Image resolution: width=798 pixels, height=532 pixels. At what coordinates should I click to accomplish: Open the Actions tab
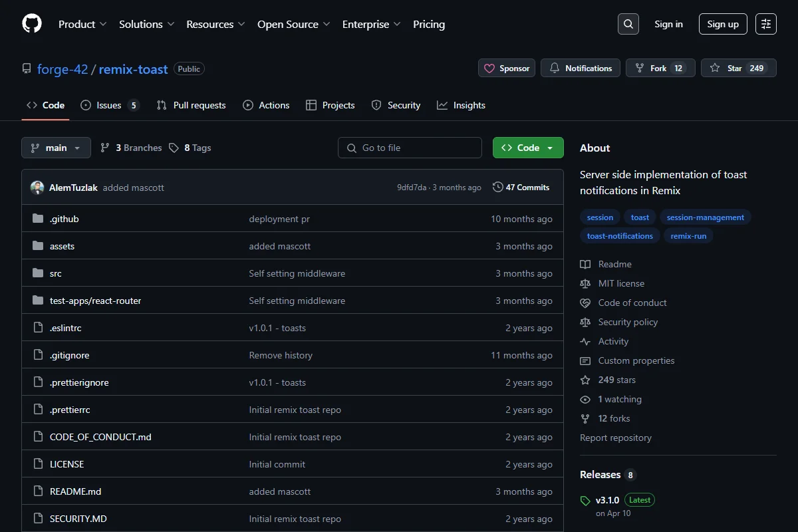(x=266, y=105)
